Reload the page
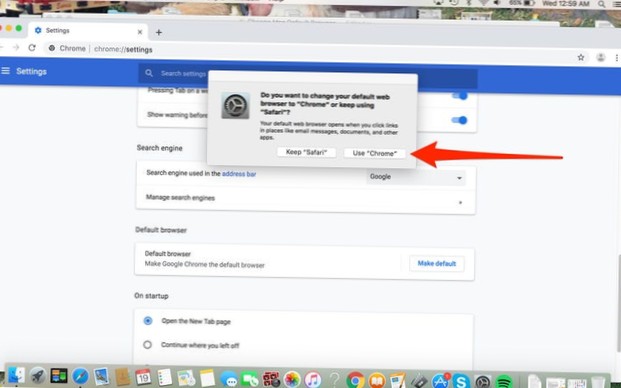The image size is (621, 388). click(x=32, y=48)
